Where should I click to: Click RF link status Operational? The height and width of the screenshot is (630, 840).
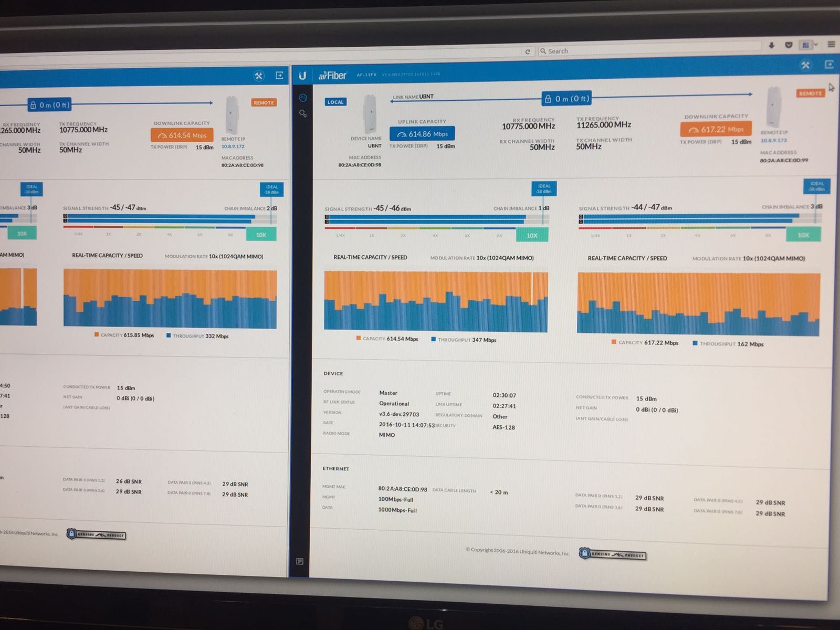coord(394,404)
